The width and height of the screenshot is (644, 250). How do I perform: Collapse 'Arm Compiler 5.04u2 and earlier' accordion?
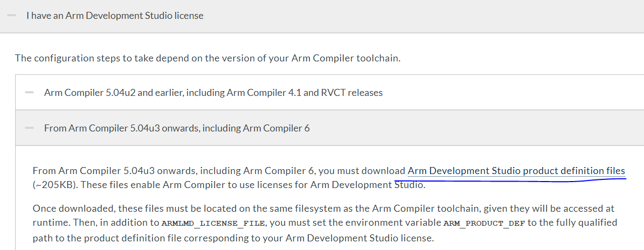click(x=330, y=92)
